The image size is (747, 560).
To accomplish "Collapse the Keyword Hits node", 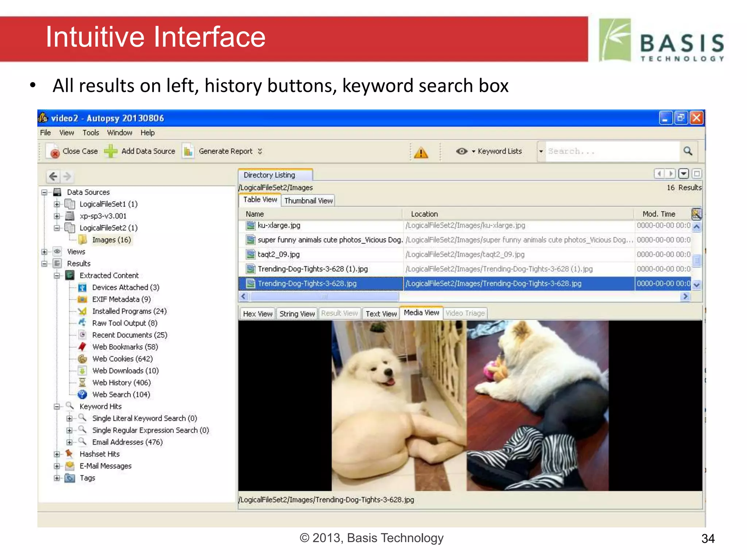I will [x=57, y=407].
